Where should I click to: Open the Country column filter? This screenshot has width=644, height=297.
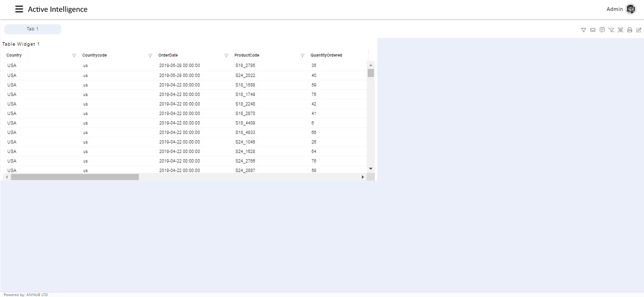pos(74,55)
